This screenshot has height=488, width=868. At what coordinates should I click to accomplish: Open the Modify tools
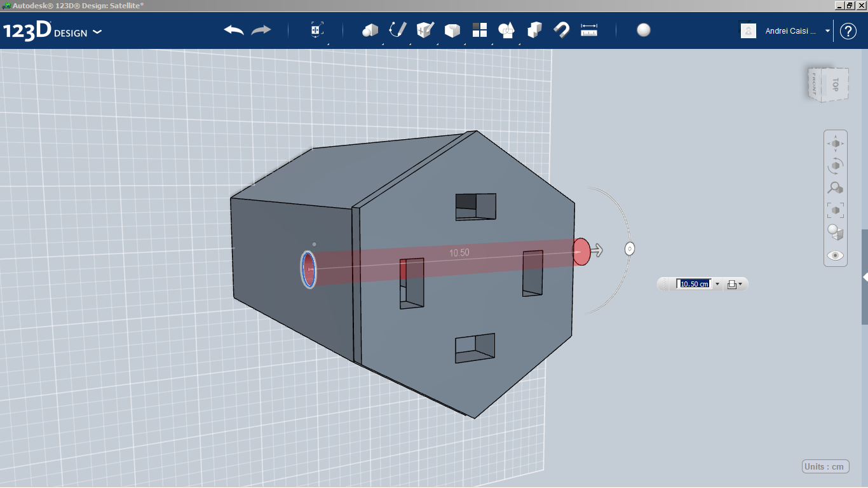452,30
